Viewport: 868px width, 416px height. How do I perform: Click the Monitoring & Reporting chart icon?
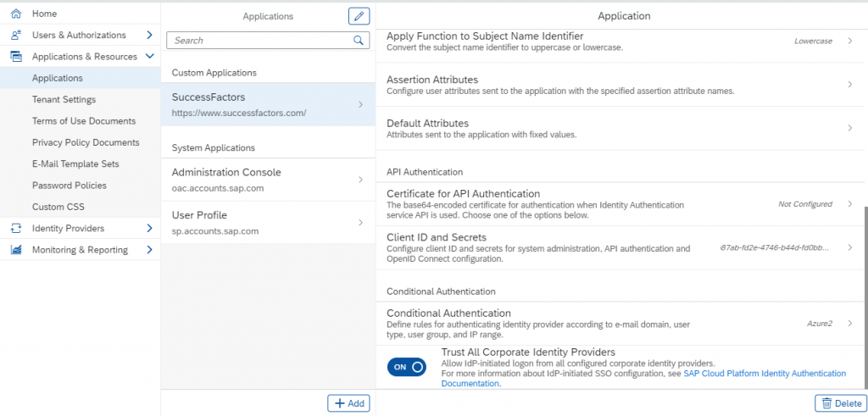[16, 249]
